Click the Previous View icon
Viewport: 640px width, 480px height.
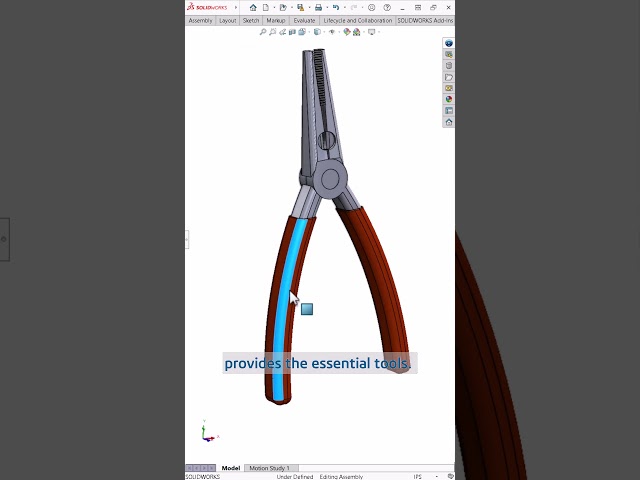[282, 32]
